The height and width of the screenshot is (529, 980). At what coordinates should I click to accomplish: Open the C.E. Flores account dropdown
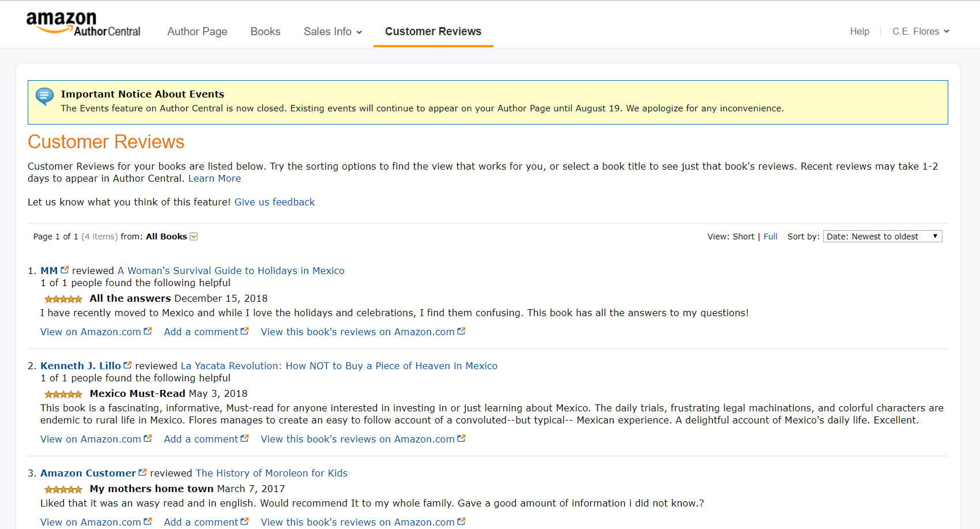(921, 32)
